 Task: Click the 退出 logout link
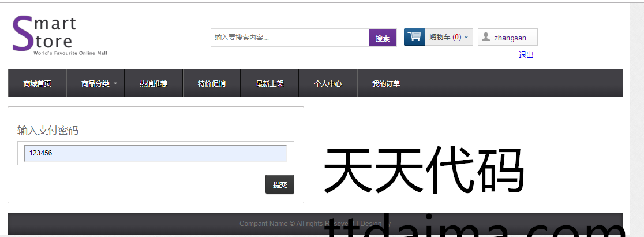(526, 55)
